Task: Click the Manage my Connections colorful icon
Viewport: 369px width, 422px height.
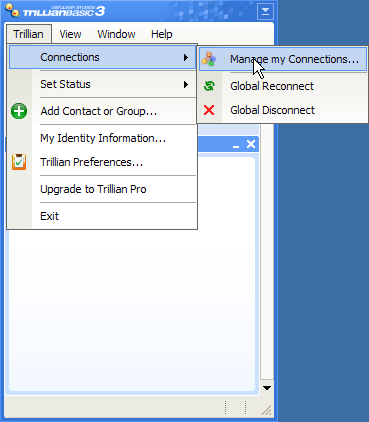Action: (x=209, y=59)
